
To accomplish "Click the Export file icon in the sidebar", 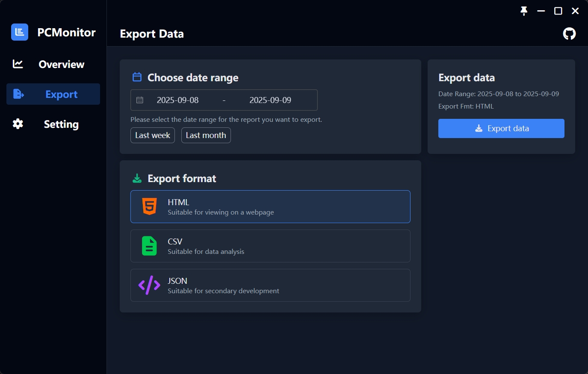I will 18,94.
